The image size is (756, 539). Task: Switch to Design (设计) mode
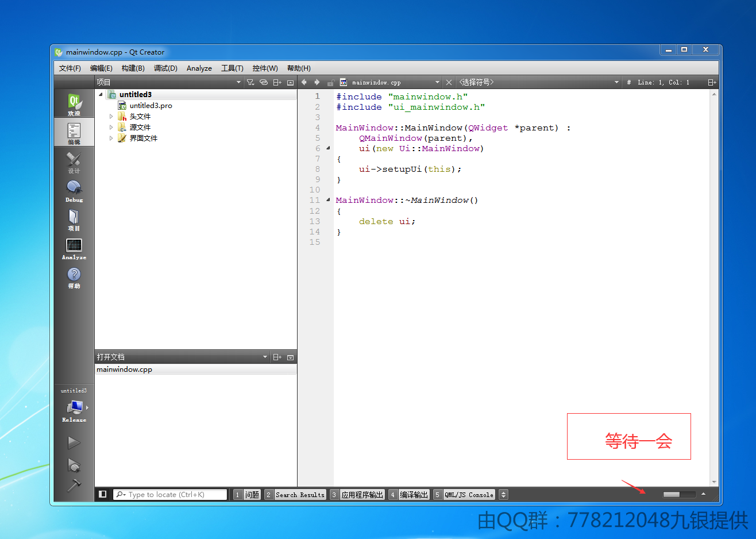point(74,161)
